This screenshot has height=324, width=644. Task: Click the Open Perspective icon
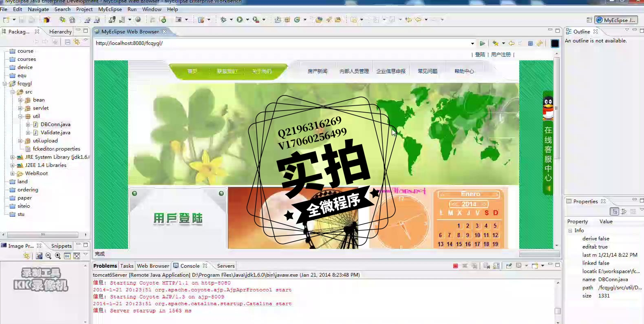point(589,20)
